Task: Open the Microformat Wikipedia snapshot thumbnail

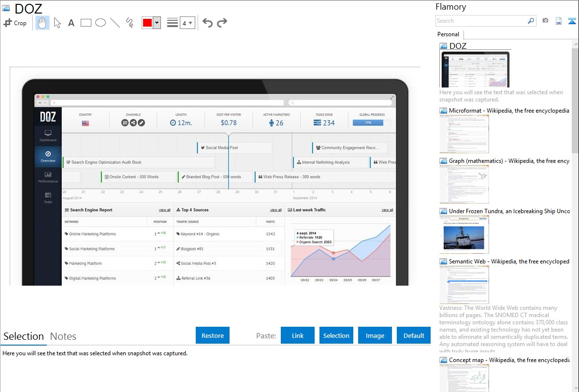Action: point(464,134)
